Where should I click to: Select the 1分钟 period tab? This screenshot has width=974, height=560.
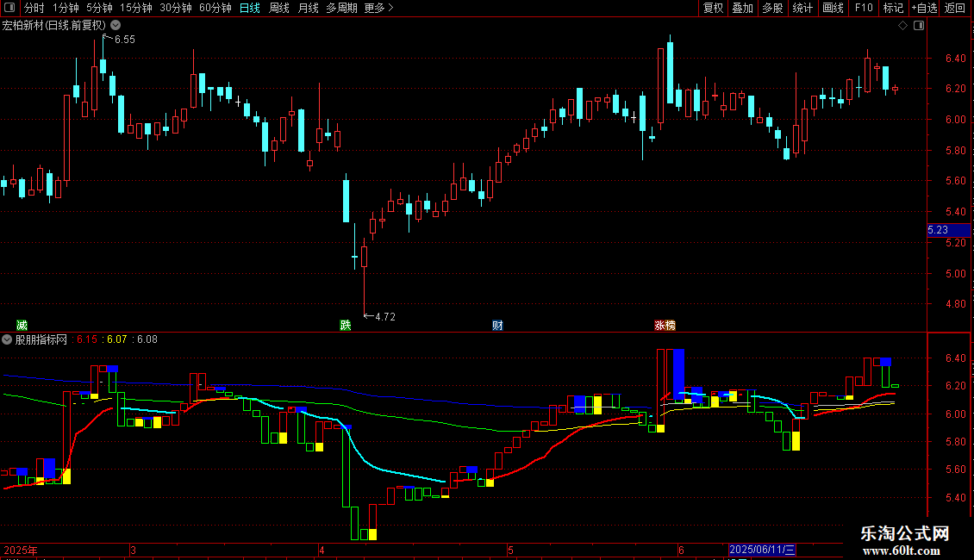click(x=66, y=8)
